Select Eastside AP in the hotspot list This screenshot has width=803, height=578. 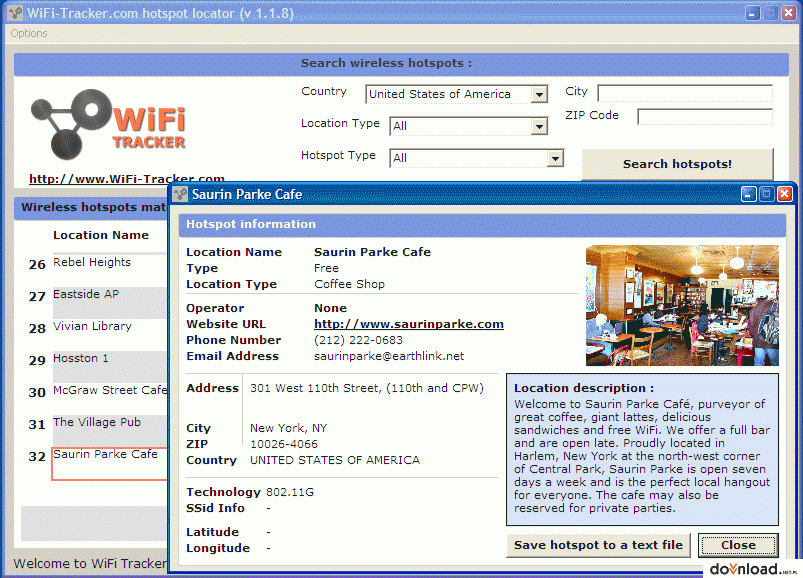point(86,294)
